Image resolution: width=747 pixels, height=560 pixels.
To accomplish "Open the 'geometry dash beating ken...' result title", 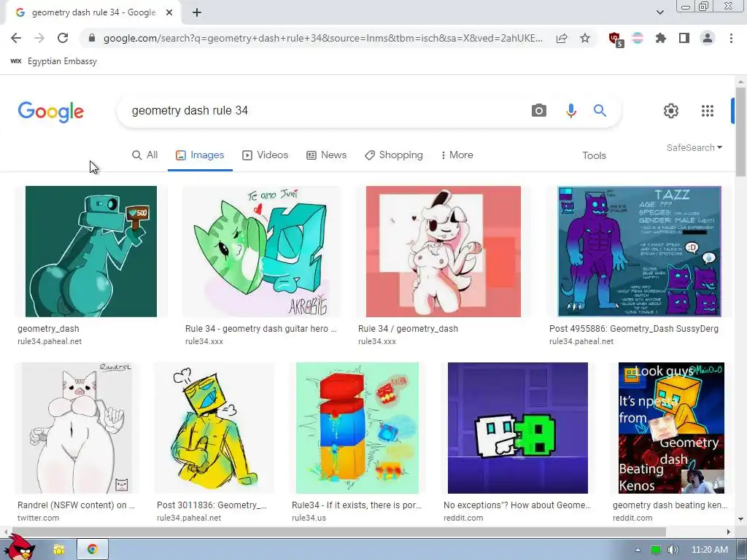I will coord(670,505).
